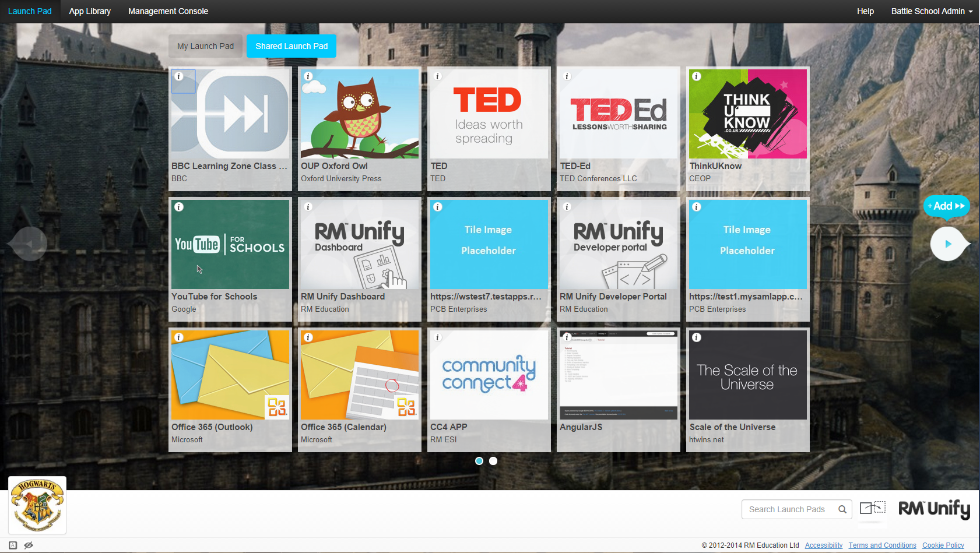The width and height of the screenshot is (980, 553).
Task: Select second page indicator dot
Action: (x=493, y=461)
